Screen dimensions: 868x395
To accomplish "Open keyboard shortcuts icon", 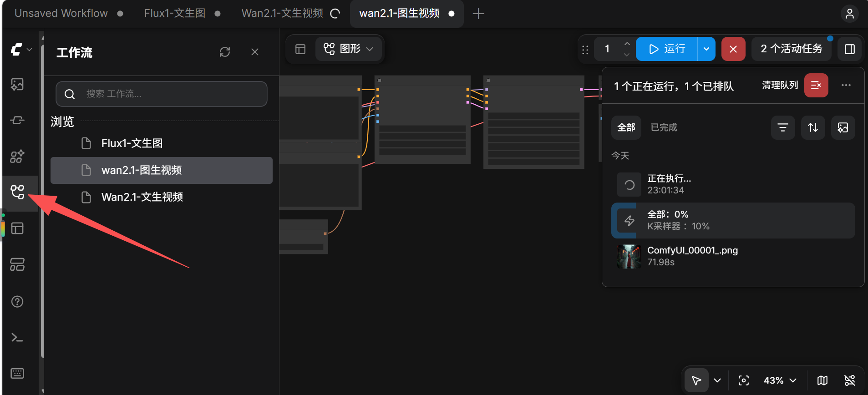I will tap(17, 373).
